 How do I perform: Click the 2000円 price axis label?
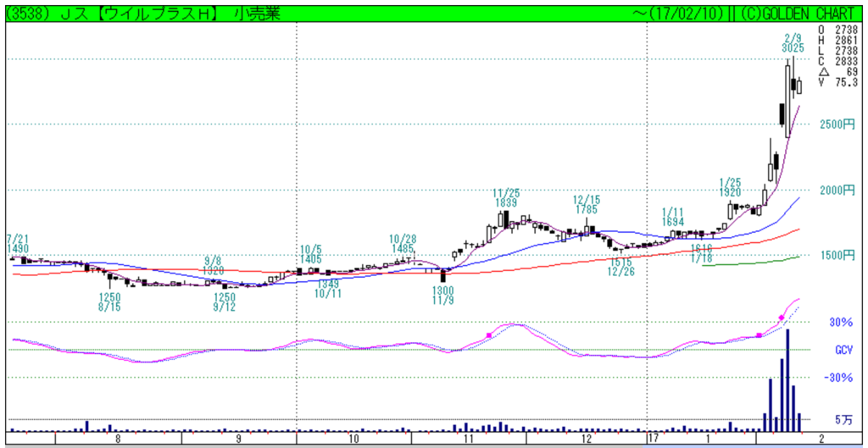(x=837, y=190)
